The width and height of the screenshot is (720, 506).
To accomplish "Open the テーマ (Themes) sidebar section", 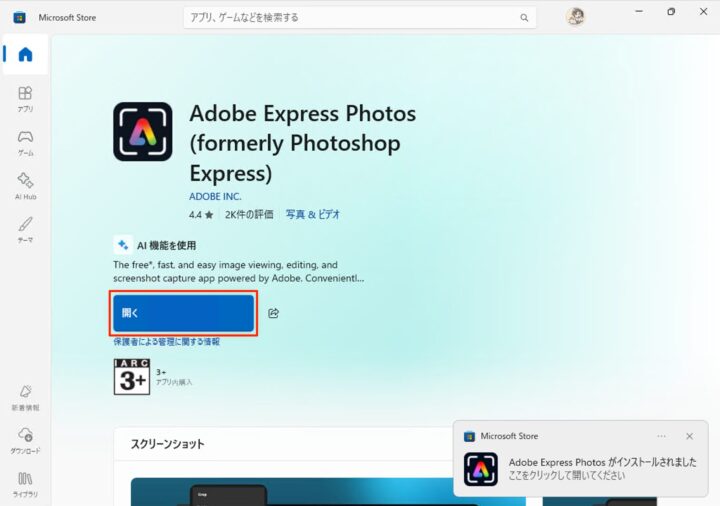I will tap(25, 228).
